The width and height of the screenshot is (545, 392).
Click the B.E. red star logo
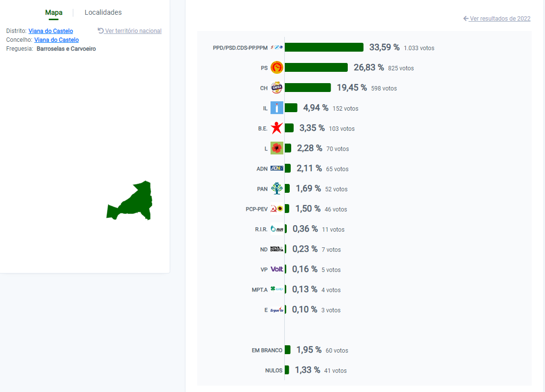[x=276, y=128]
